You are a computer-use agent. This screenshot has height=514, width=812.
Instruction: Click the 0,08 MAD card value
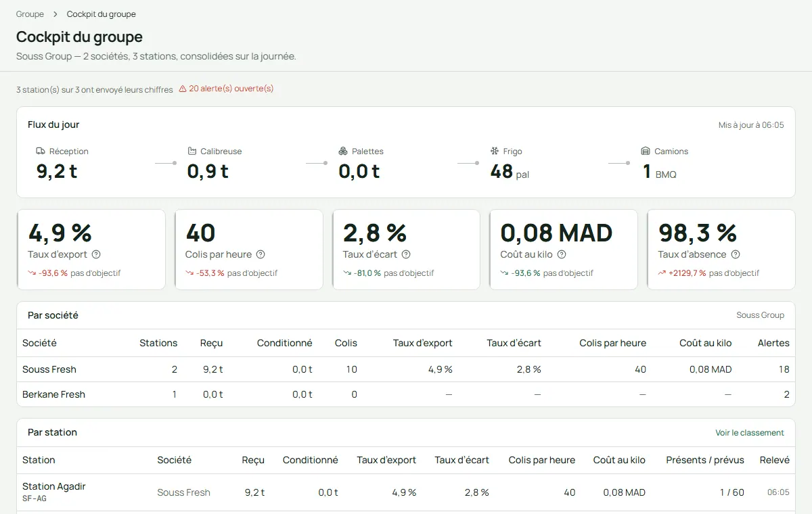(556, 233)
